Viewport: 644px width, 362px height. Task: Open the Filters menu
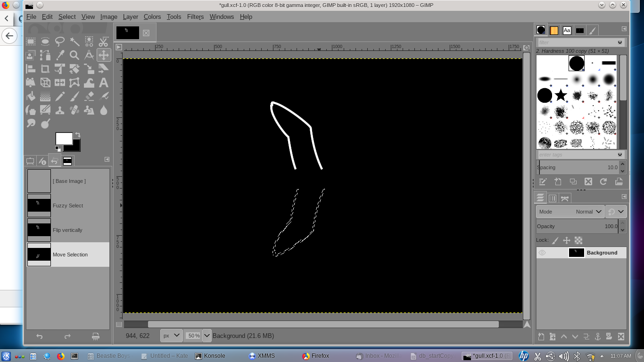[195, 16]
